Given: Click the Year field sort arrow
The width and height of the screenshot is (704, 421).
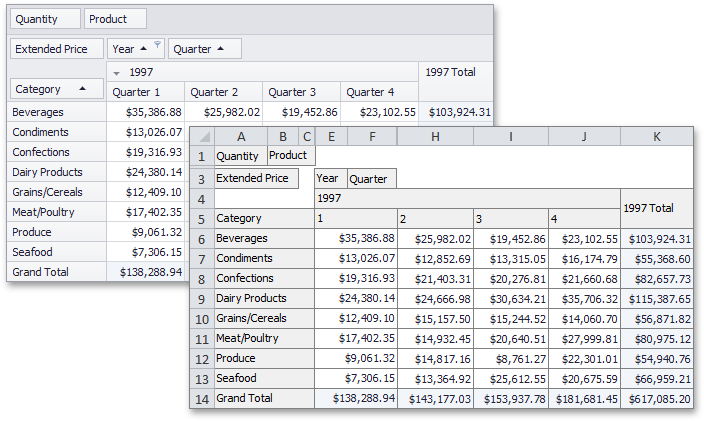Looking at the screenshot, I should click(x=144, y=49).
